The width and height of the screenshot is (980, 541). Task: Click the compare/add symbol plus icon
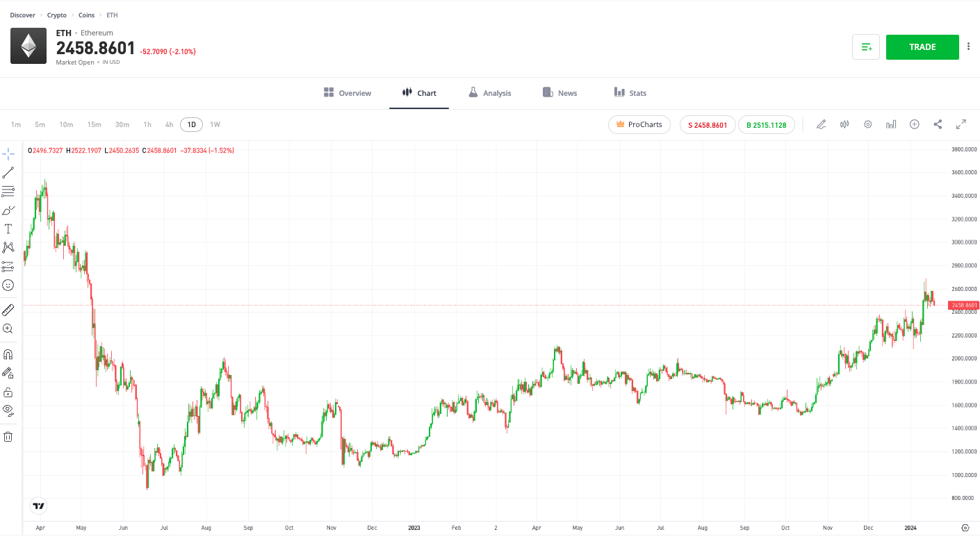point(915,124)
